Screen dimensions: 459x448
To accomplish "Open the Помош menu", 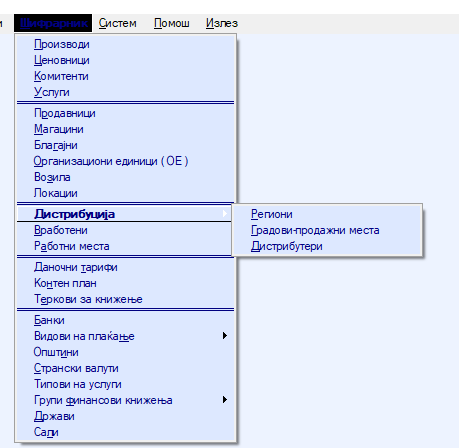I will 172,23.
